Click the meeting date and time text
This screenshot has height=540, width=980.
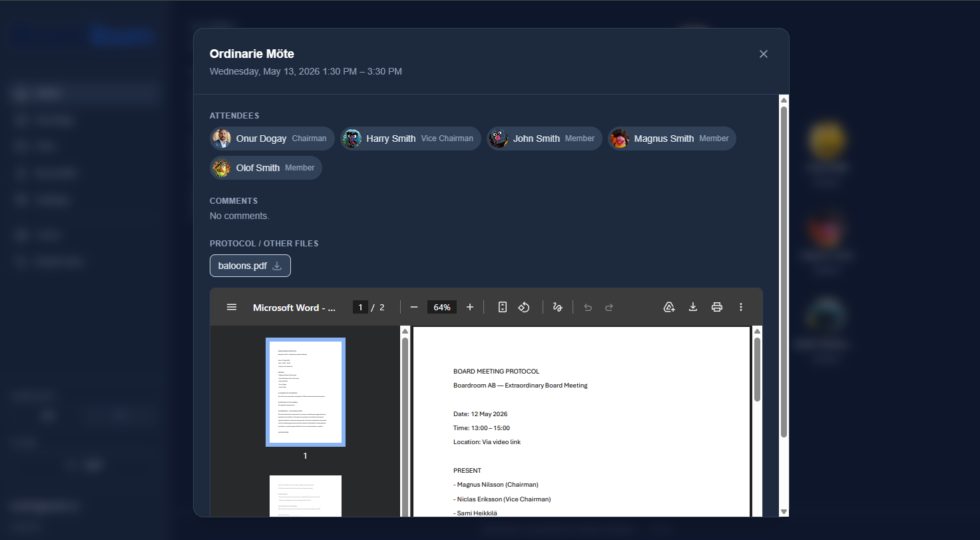pyautogui.click(x=306, y=71)
